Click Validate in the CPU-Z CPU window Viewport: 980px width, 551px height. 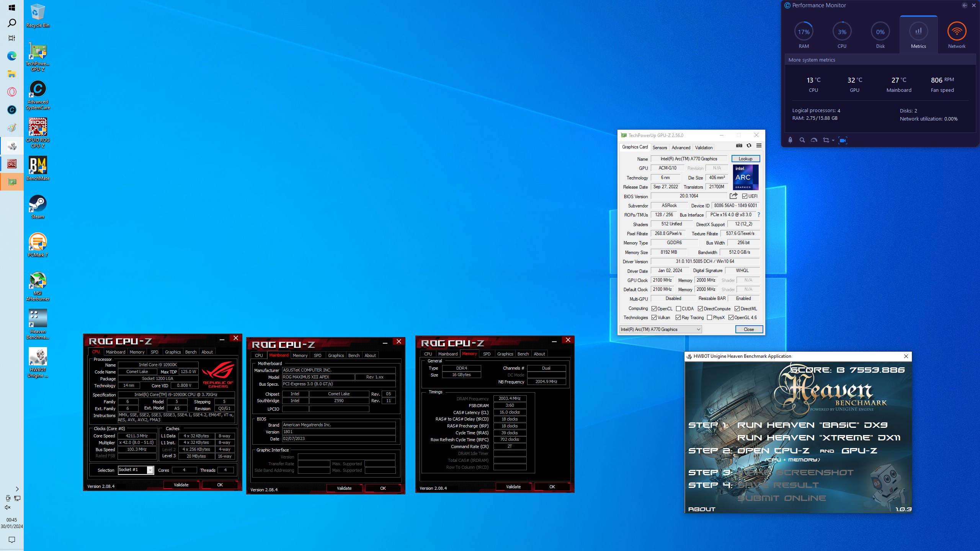(181, 485)
